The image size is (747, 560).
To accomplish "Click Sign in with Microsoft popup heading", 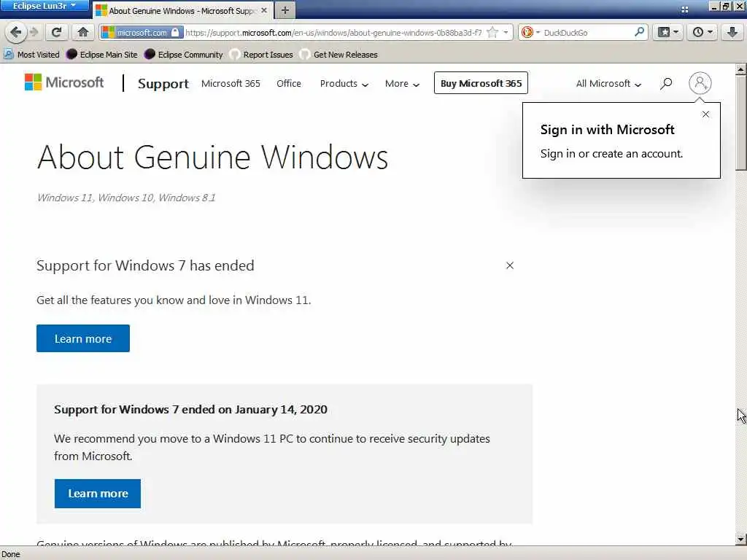I will (607, 130).
